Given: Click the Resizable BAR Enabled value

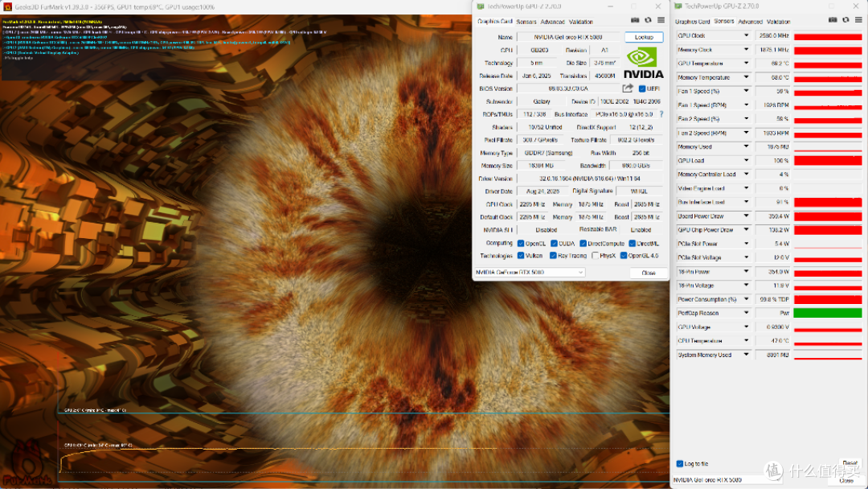Looking at the screenshot, I should point(641,230).
